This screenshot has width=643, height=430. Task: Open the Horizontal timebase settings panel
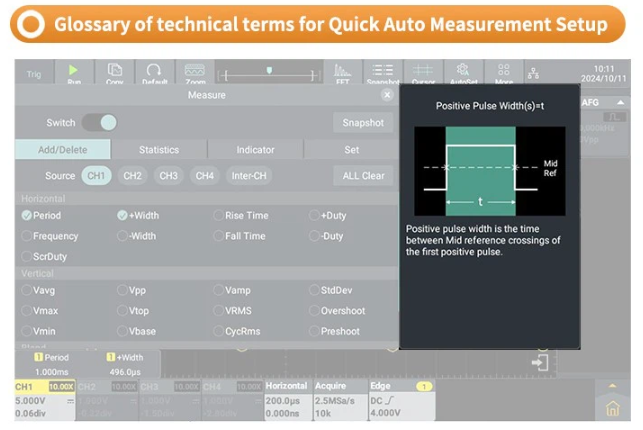(x=286, y=400)
